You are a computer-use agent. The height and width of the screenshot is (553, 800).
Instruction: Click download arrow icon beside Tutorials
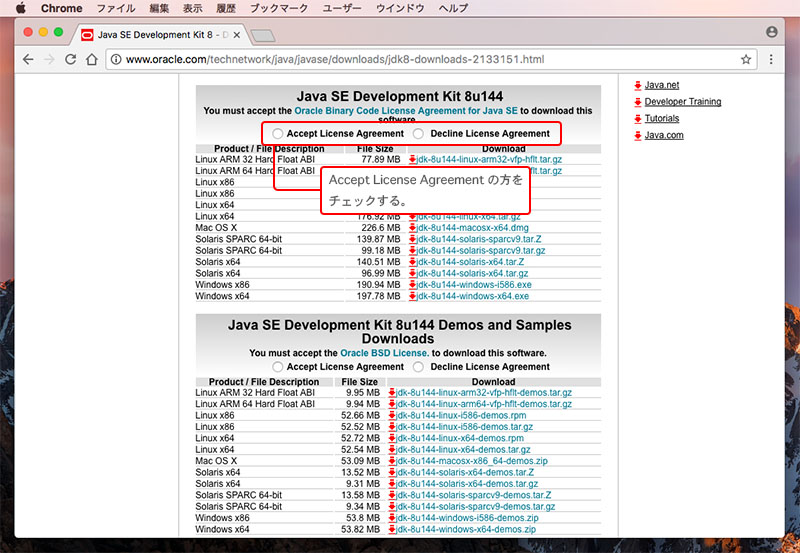click(x=638, y=119)
